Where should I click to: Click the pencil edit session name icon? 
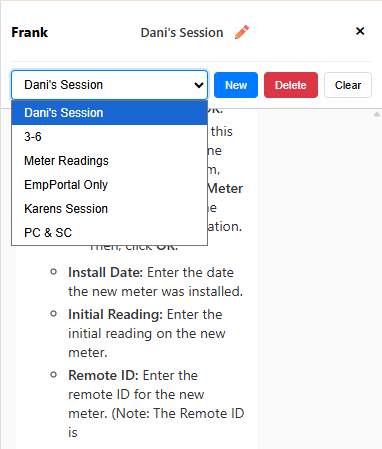click(242, 32)
